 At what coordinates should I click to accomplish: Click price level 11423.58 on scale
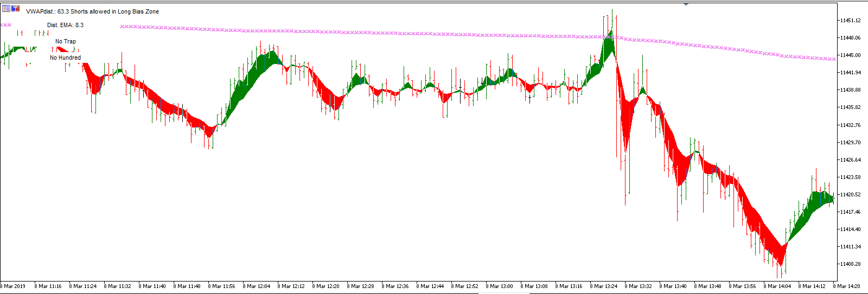click(x=850, y=177)
